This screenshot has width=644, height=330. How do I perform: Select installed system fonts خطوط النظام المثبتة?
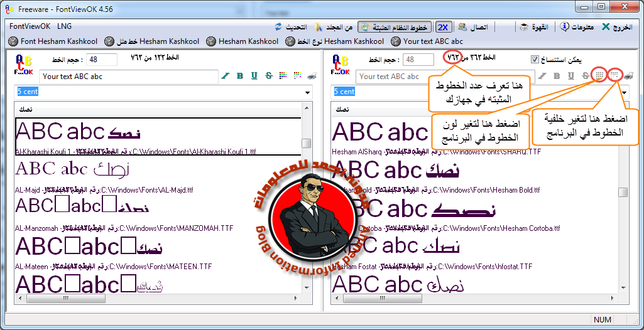[395, 27]
